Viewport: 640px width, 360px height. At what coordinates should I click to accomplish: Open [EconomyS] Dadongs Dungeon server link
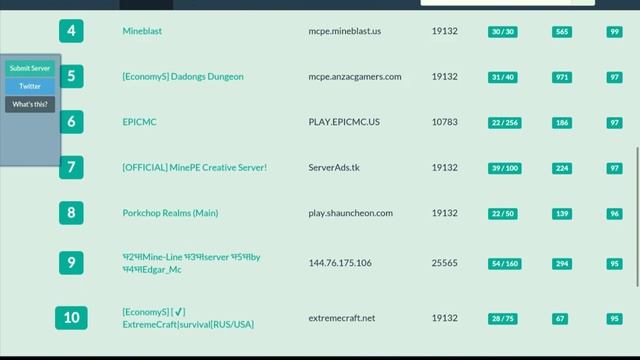click(x=183, y=76)
